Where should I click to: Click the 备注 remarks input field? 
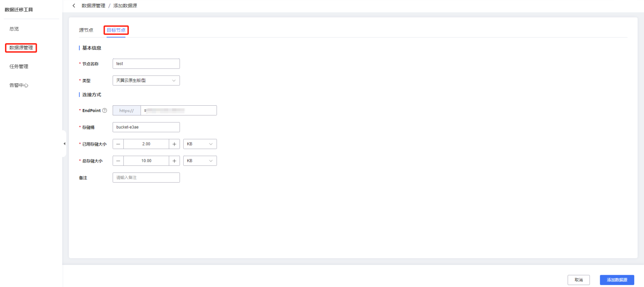(146, 178)
